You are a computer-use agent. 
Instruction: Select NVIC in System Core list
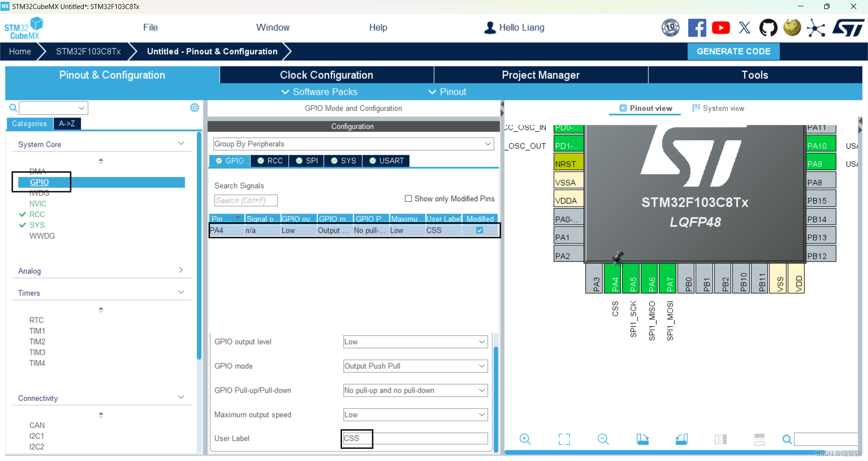click(x=38, y=204)
